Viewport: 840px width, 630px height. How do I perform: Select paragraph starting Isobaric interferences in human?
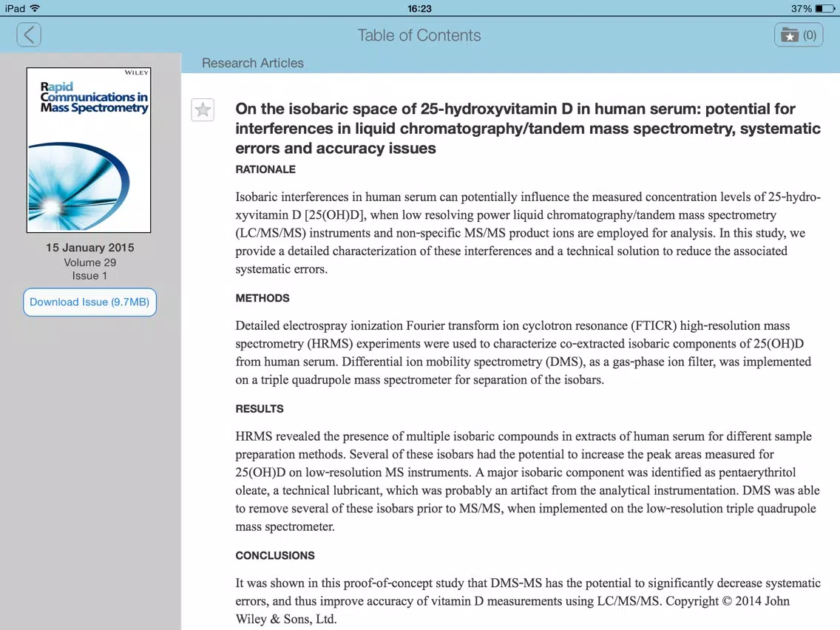(528, 233)
